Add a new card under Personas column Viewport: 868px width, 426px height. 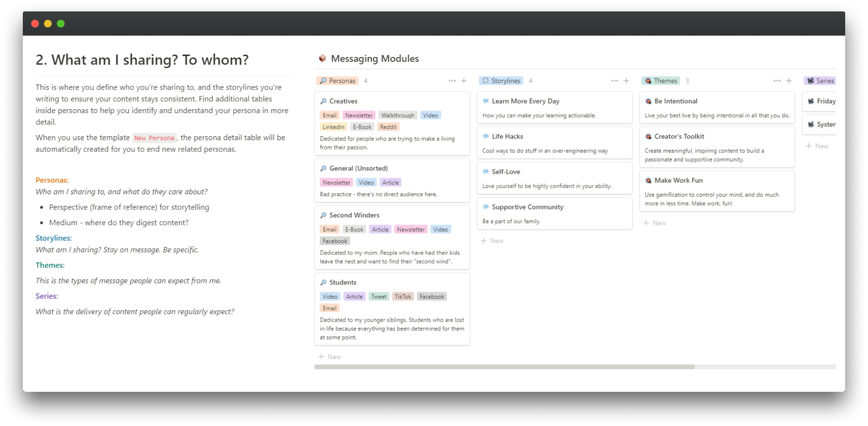click(x=330, y=357)
